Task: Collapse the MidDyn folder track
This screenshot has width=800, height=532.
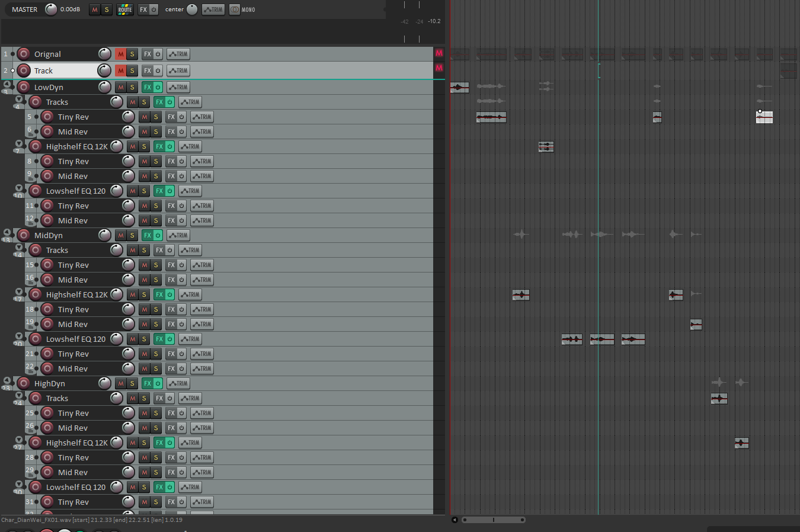Action: 7,232
